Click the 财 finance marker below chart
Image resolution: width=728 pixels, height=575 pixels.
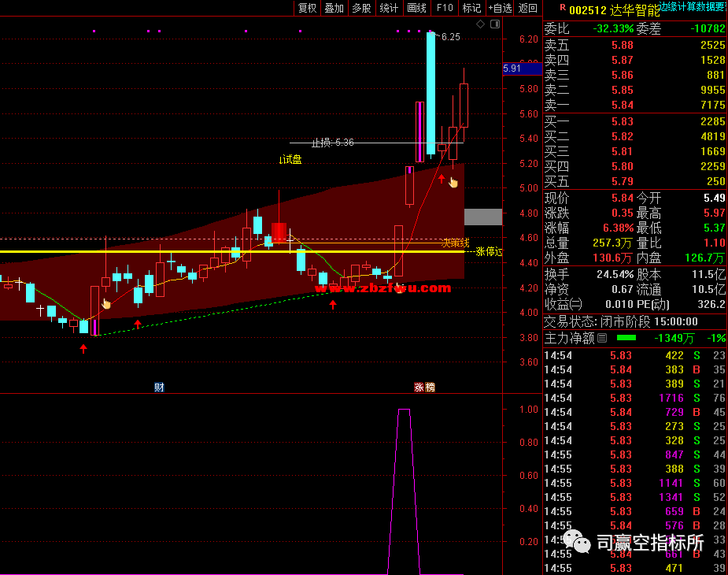159,388
